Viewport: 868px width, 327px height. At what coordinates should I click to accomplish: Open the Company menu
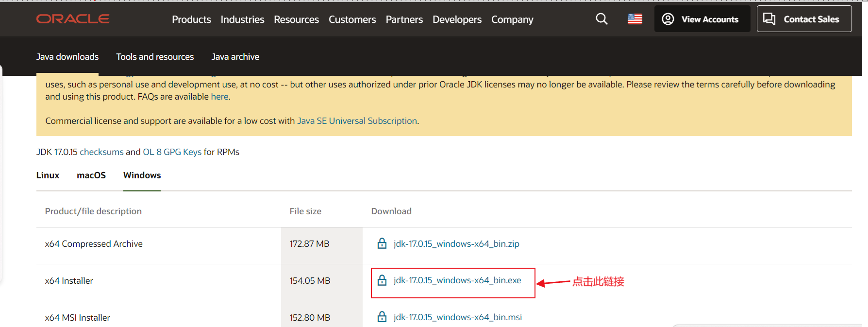512,19
